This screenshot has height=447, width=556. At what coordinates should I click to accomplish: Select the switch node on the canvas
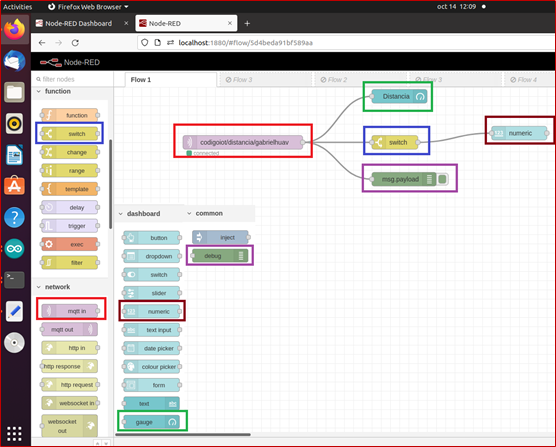click(395, 143)
